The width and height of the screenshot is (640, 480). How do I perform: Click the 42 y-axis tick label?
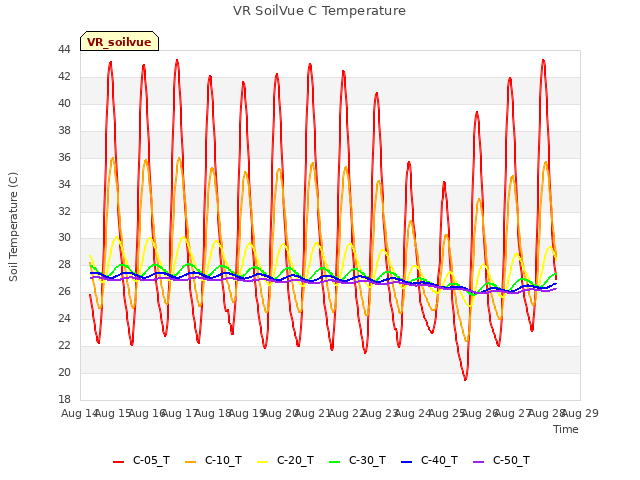pos(64,76)
